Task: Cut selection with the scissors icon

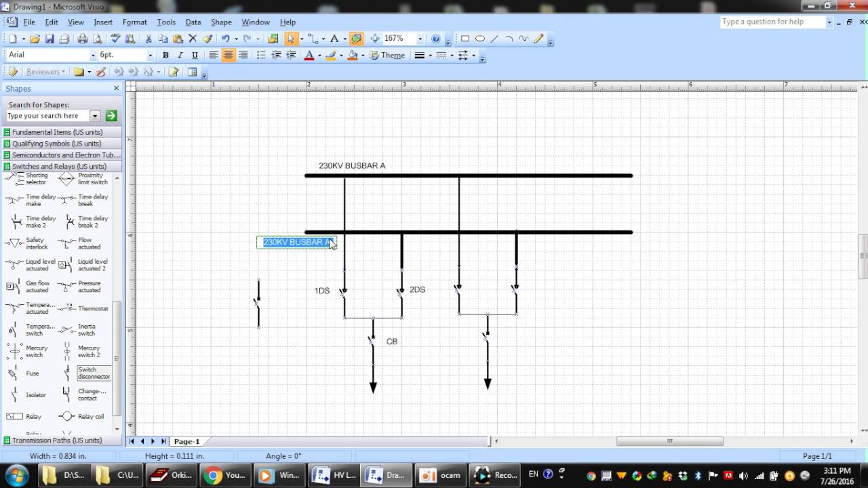Action: tap(148, 39)
